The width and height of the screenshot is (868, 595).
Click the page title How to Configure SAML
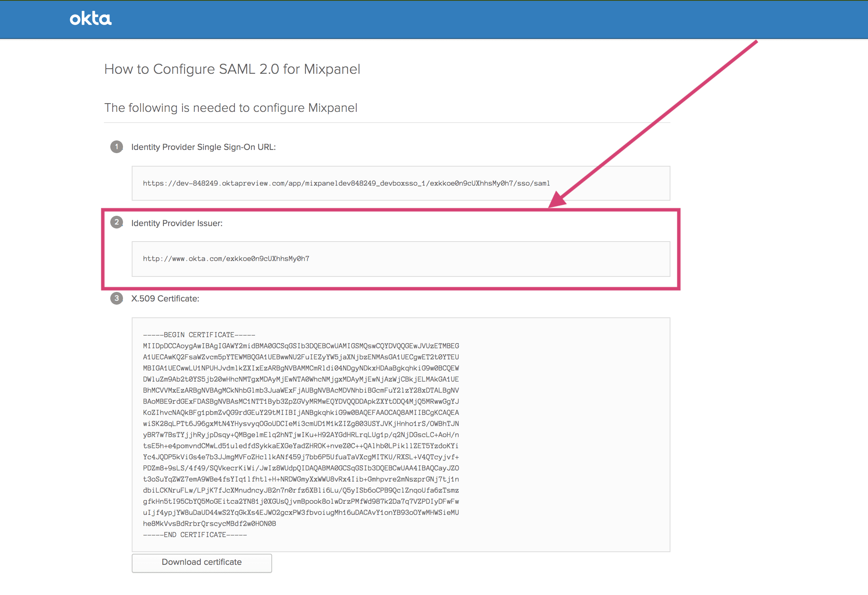pos(232,69)
